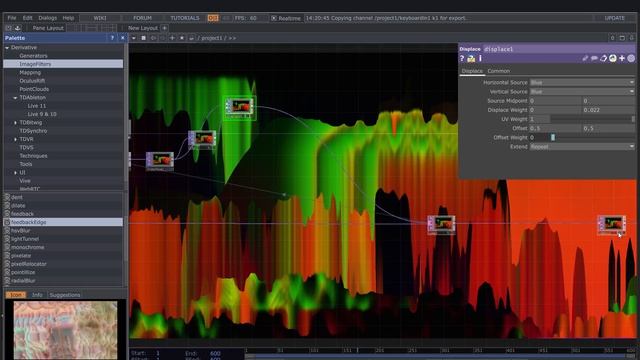
Task: Toggle the Realtime checkbox
Action: (274, 18)
